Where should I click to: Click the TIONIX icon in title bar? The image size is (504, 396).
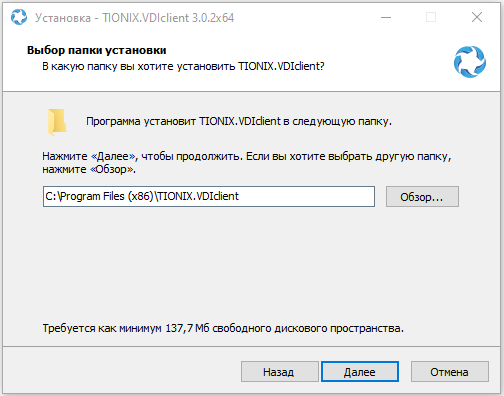19,17
